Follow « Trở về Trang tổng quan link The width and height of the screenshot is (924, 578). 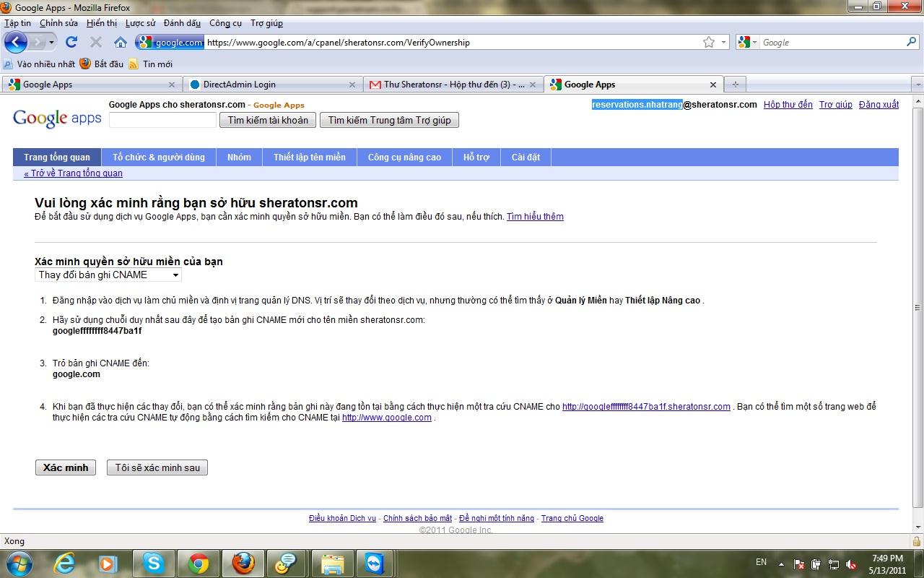pos(73,173)
